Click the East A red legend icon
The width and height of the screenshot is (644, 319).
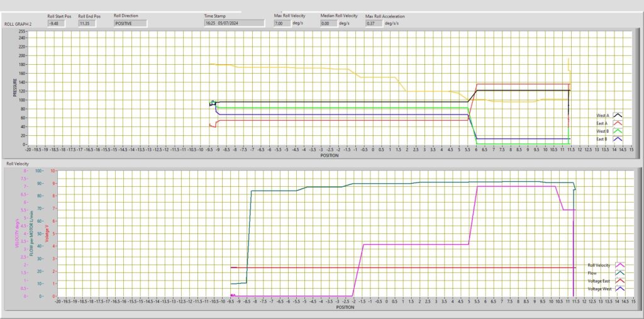pos(618,123)
